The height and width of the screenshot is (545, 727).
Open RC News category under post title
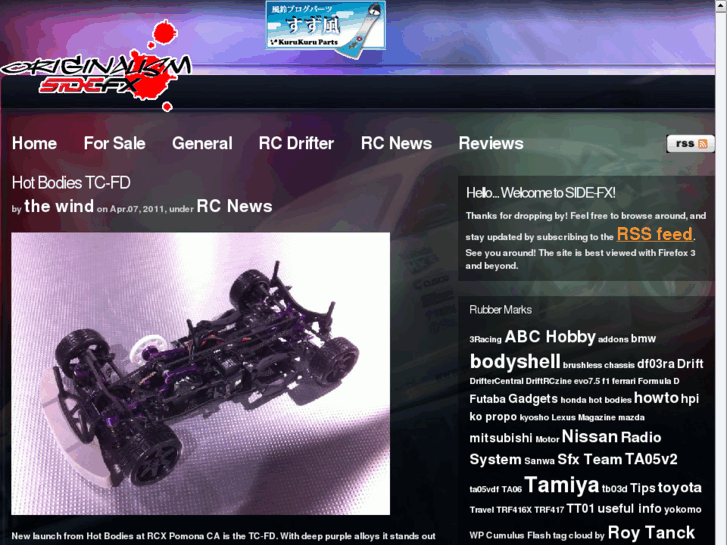coord(234,206)
